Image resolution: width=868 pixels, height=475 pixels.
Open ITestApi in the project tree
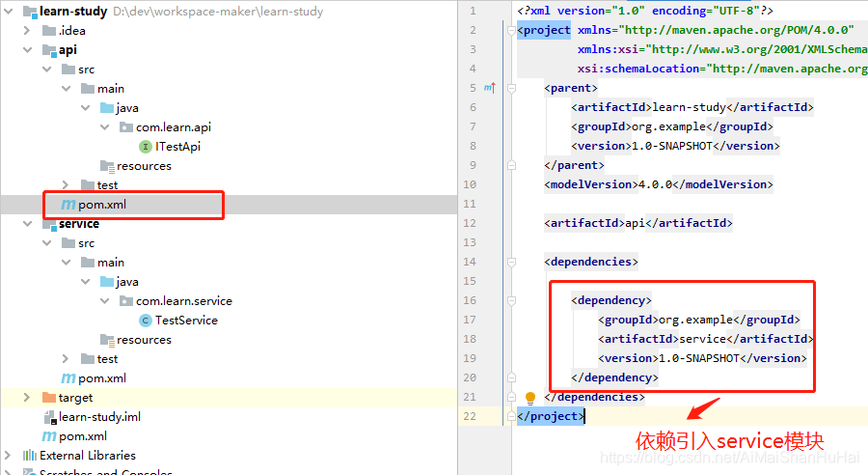(x=177, y=147)
